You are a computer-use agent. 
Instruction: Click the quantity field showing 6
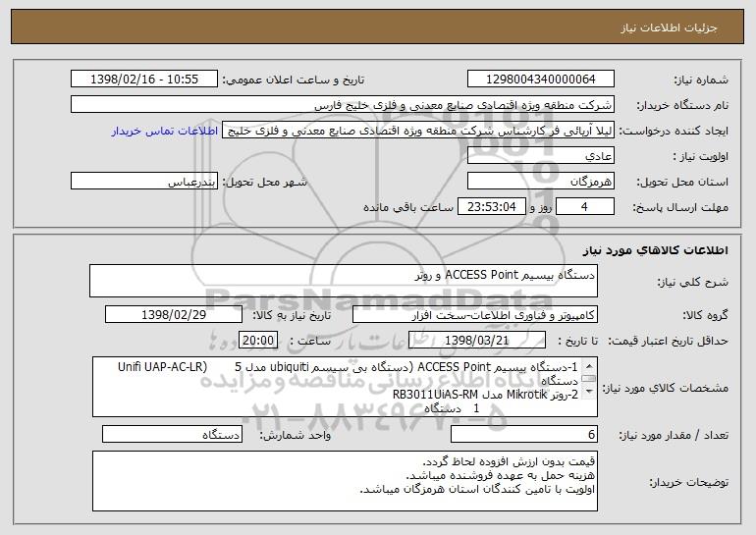[524, 434]
